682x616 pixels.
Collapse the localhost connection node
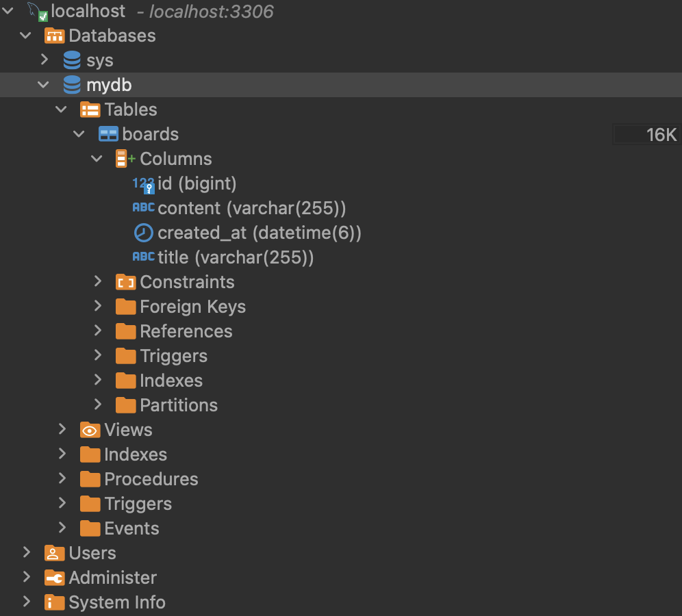coord(8,11)
